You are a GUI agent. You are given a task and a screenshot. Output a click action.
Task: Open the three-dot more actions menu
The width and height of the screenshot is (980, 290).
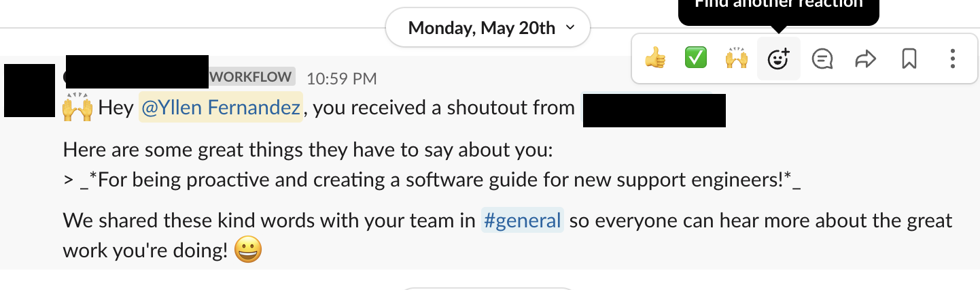(953, 59)
